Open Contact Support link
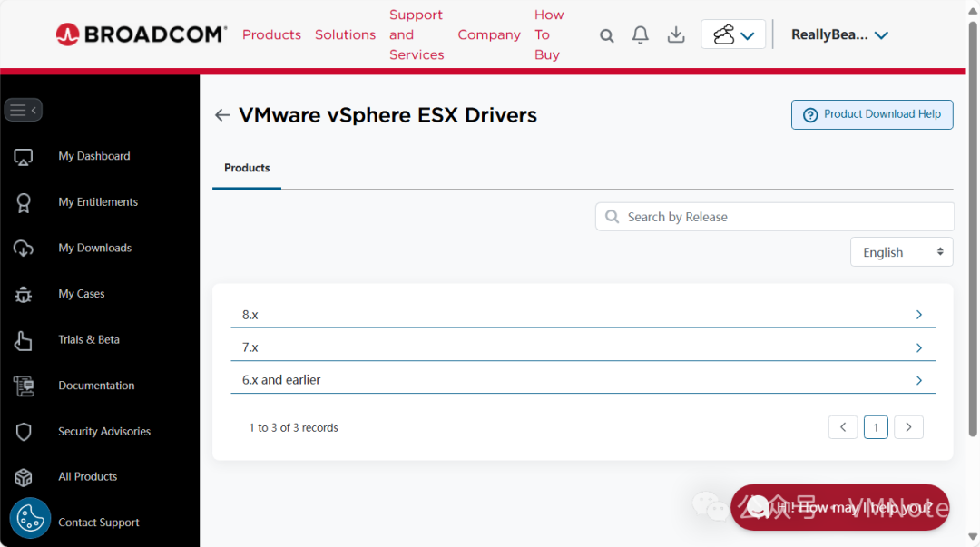Screen dimensions: 980x547 click(99, 522)
